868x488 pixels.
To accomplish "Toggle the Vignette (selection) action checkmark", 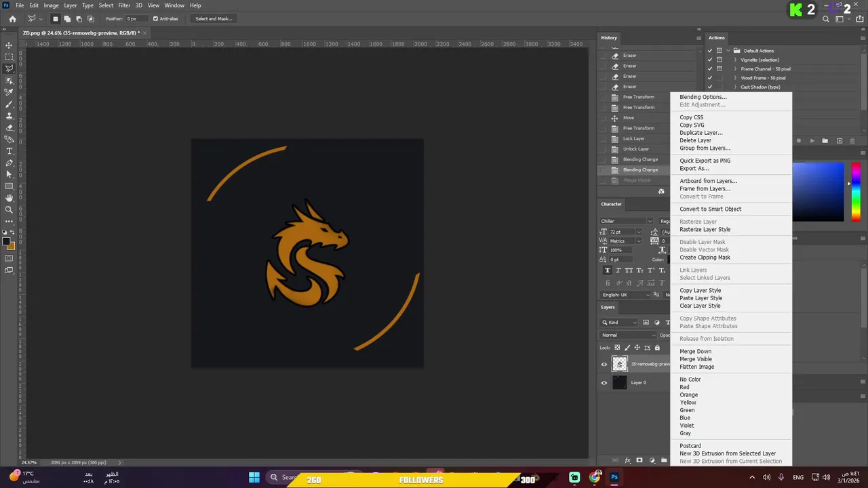I will click(710, 60).
